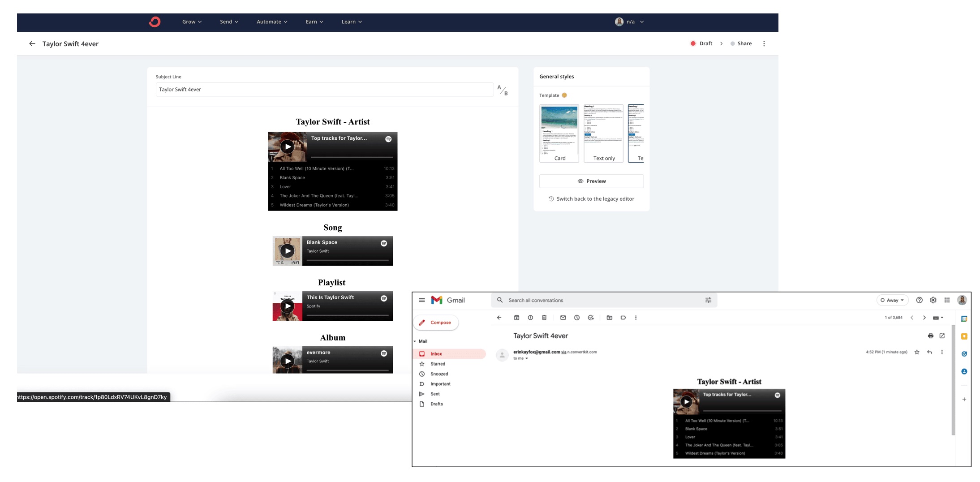Click the Spotify logo on the Top tracks embed in editor

(x=388, y=139)
